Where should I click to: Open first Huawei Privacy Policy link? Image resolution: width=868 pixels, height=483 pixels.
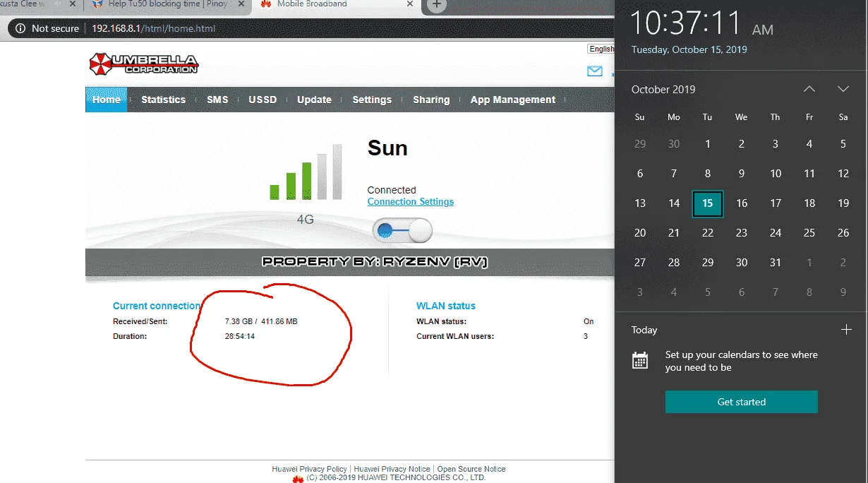pyautogui.click(x=309, y=469)
